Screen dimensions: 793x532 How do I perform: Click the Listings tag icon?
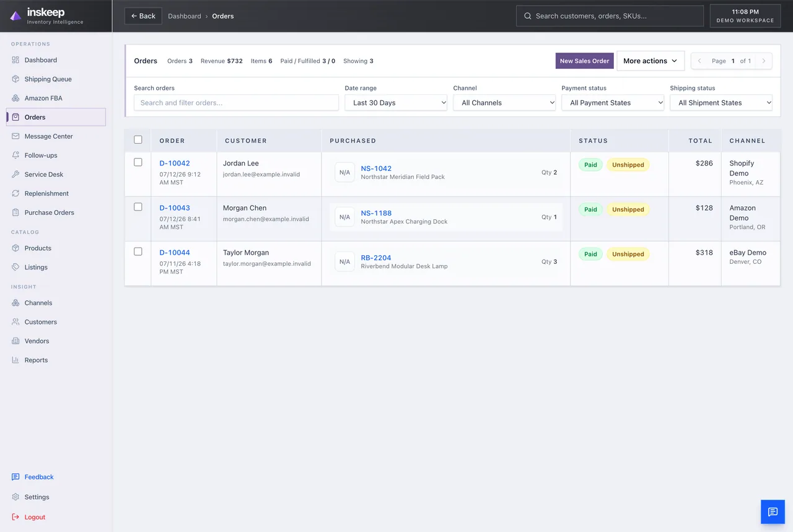pyautogui.click(x=16, y=268)
